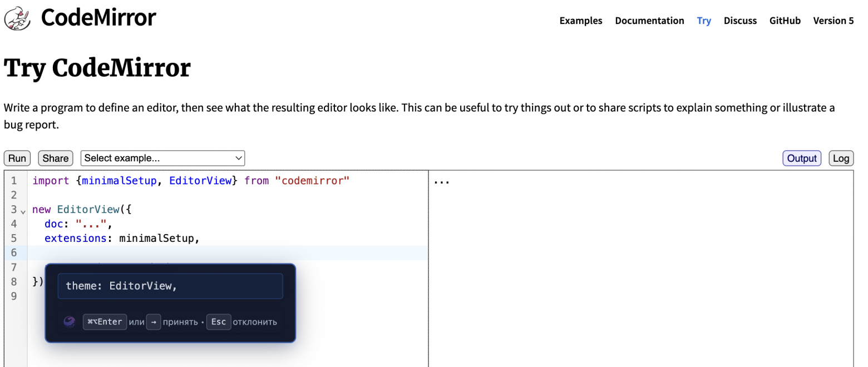Share the current script
This screenshot has width=868, height=367.
pos(55,158)
